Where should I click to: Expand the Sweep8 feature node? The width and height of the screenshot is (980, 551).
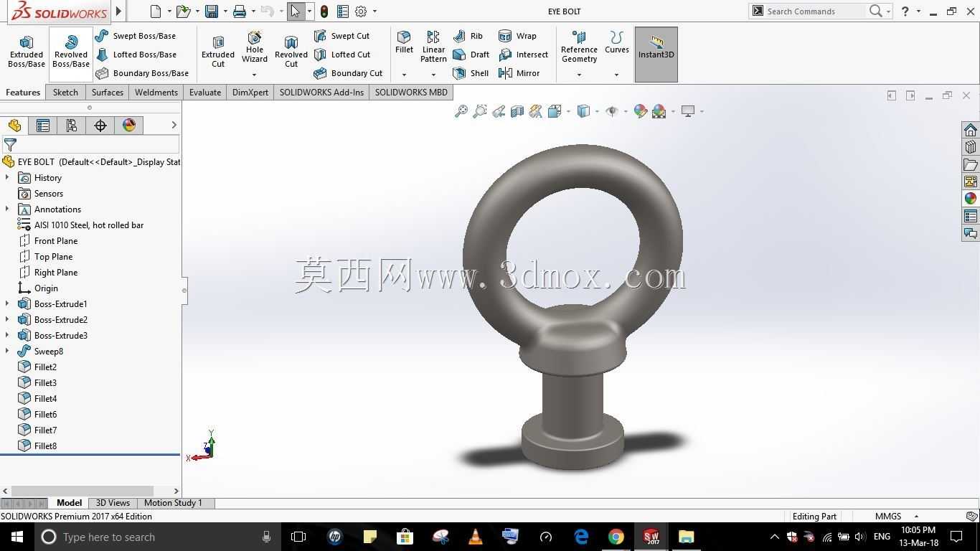[x=7, y=352]
